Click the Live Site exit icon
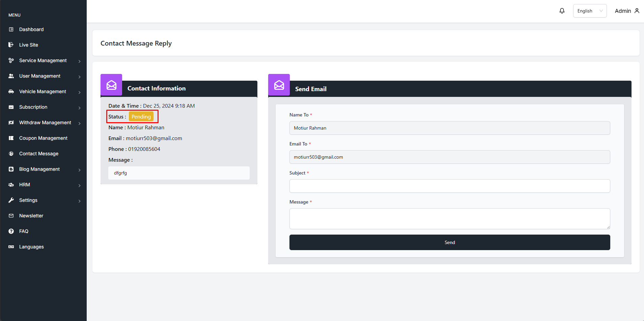The image size is (644, 321). pyautogui.click(x=11, y=45)
